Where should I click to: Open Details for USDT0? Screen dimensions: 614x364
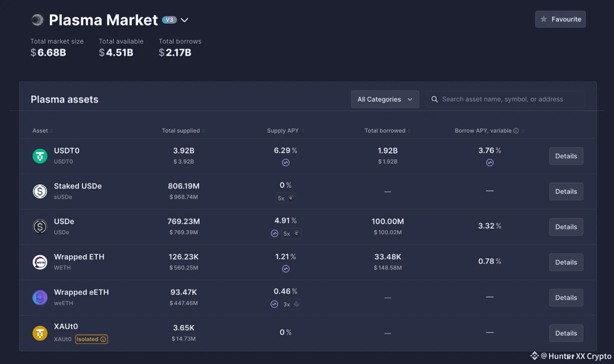tap(566, 156)
